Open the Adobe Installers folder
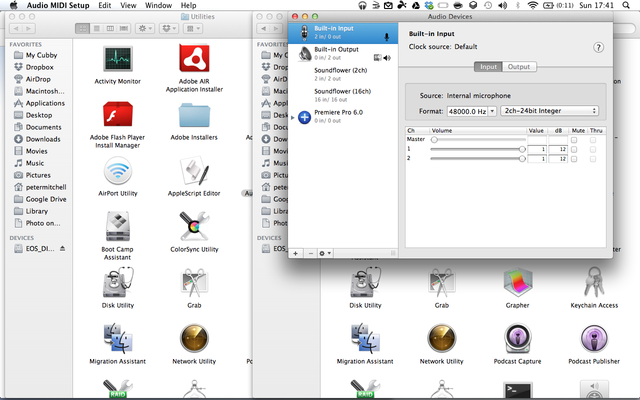 pyautogui.click(x=194, y=116)
